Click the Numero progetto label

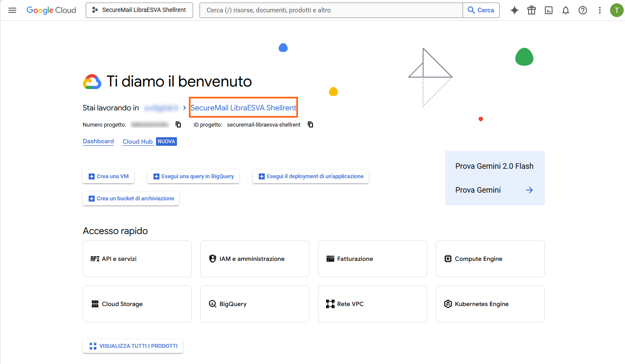tap(104, 125)
